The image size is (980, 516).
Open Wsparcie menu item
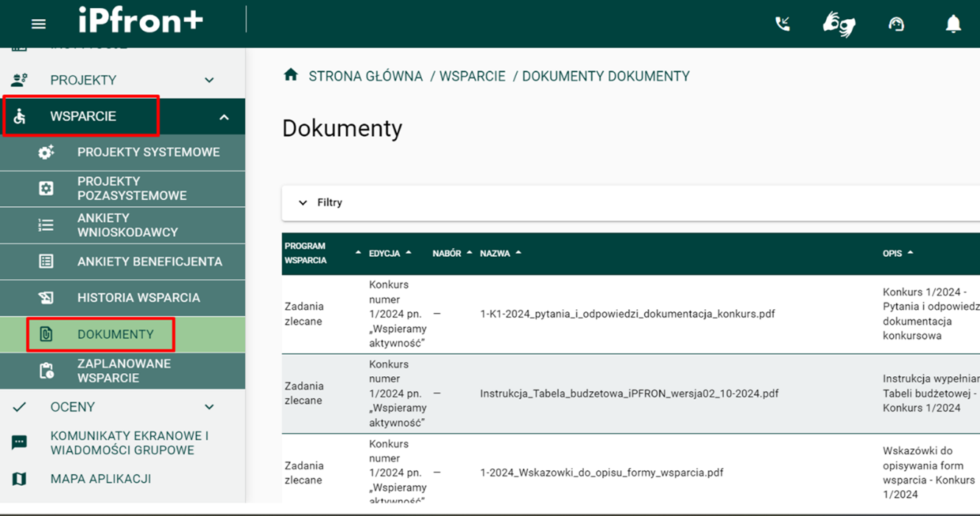(x=122, y=116)
